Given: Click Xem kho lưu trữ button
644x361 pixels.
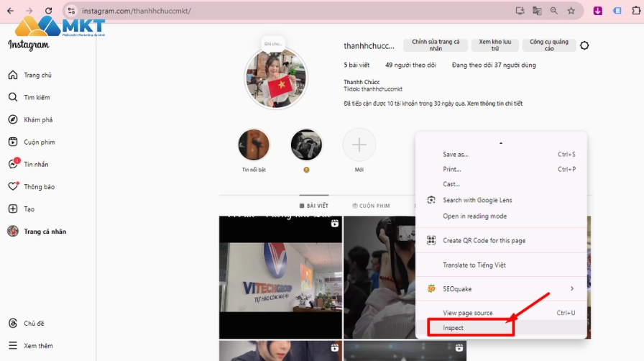Looking at the screenshot, I should [x=495, y=45].
